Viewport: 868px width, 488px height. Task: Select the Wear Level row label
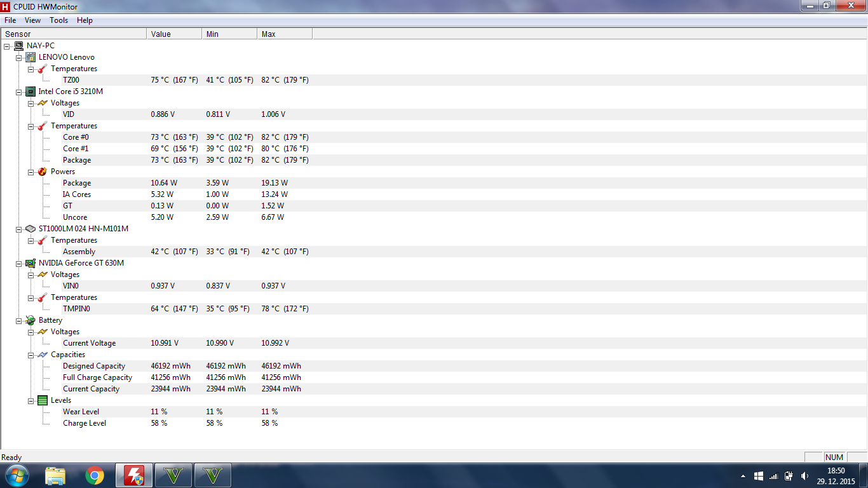pyautogui.click(x=81, y=412)
